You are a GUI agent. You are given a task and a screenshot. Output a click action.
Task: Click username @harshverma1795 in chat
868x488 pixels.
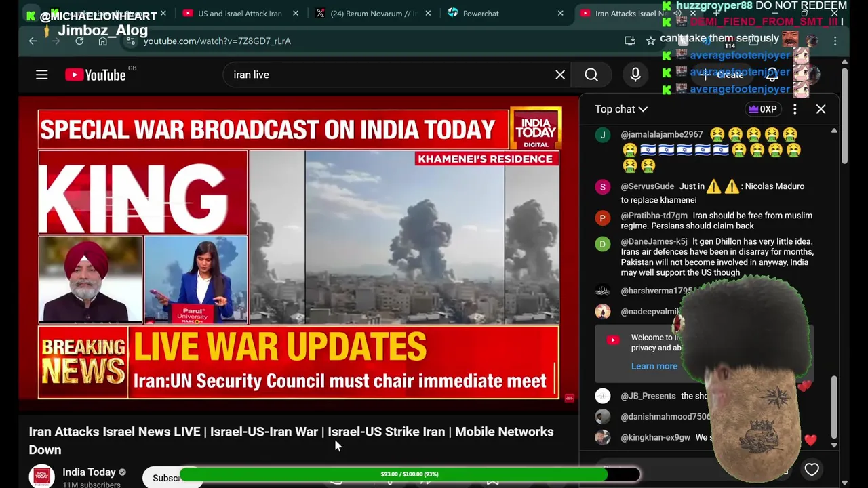(x=656, y=291)
